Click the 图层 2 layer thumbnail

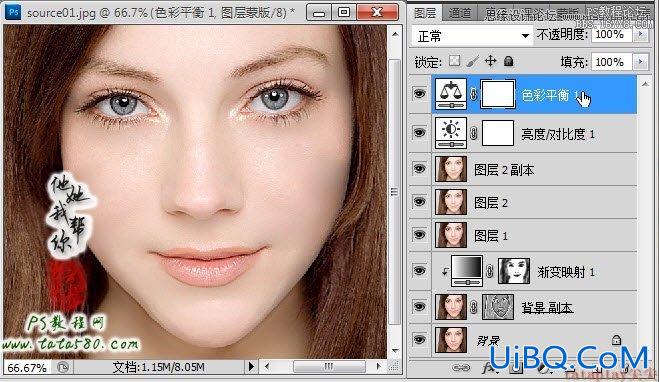[x=451, y=202]
